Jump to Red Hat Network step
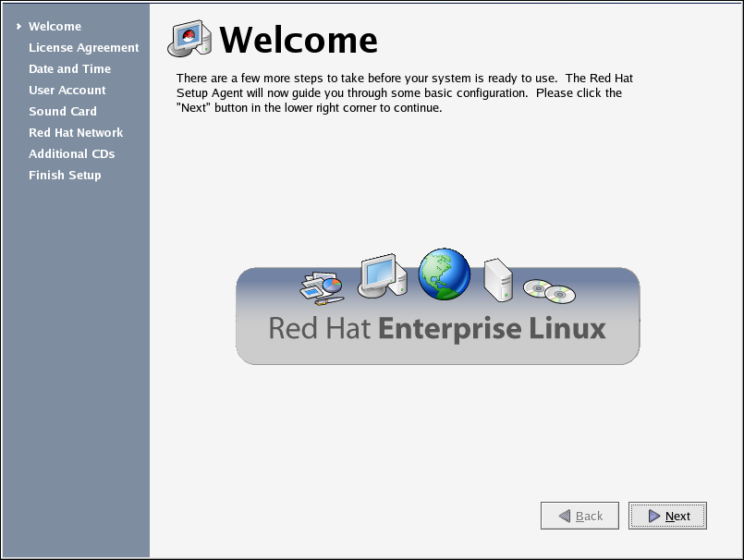The image size is (744, 560). tap(75, 133)
